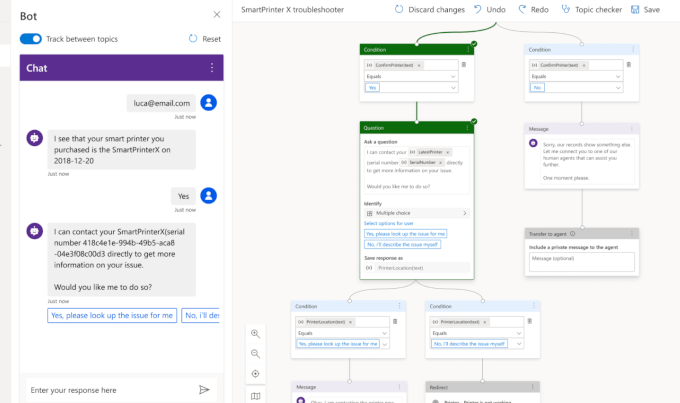Open options of 'I am contacting the printer' Message node

(399, 387)
